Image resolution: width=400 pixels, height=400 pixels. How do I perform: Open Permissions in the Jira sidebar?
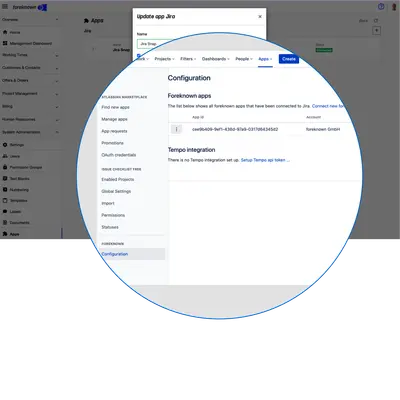click(x=113, y=215)
